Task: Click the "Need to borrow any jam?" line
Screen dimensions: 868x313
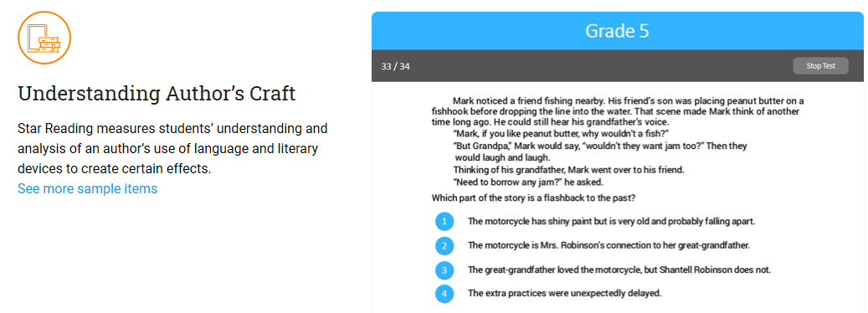Action: pos(528,182)
